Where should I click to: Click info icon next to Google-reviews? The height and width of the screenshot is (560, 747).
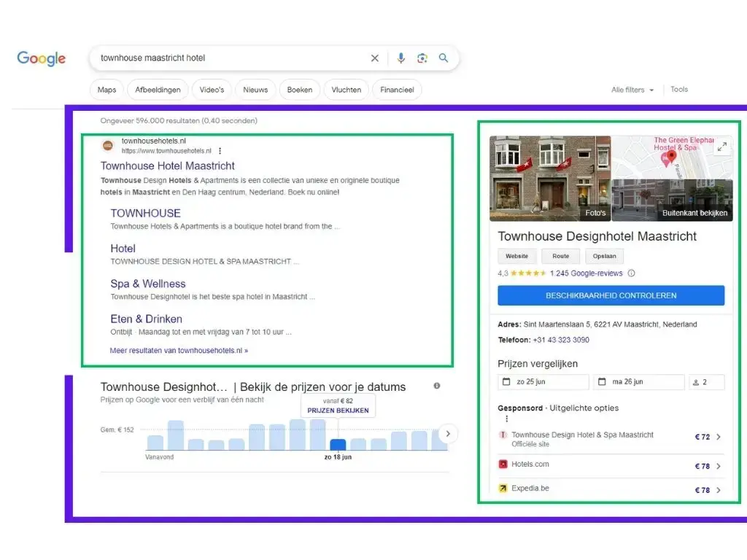point(631,273)
